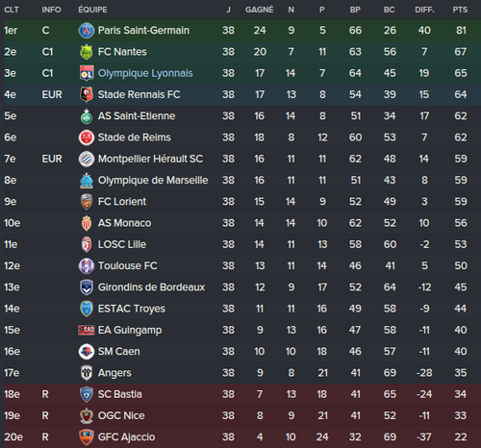Image resolution: width=481 pixels, height=448 pixels.
Task: Click the Olympique Lyonnais OL logo
Action: point(87,73)
